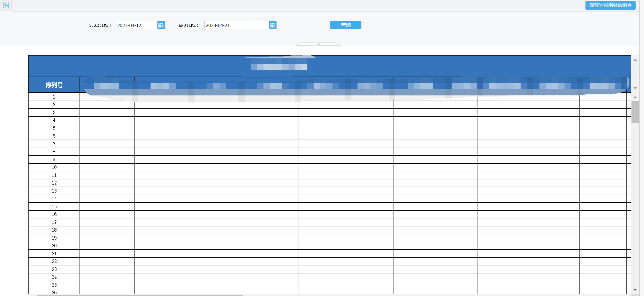This screenshot has height=296, width=644.
Task: Focus the STARTTIME date field
Action: pyautogui.click(x=137, y=25)
